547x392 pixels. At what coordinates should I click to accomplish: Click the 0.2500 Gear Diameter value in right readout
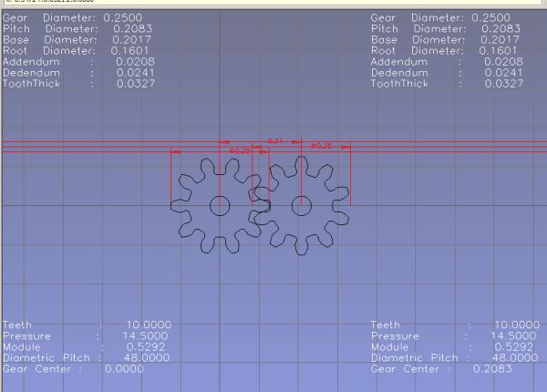tap(490, 18)
